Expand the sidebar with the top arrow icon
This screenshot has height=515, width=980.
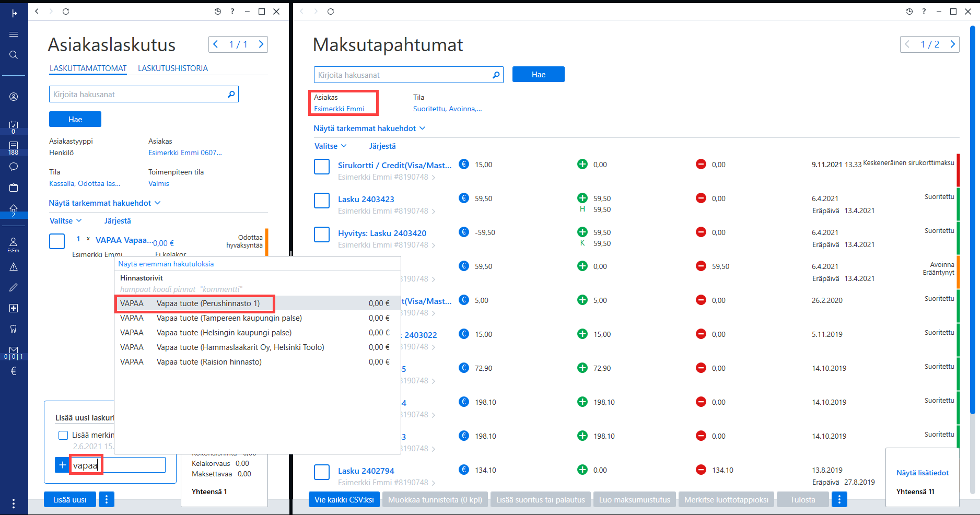14,13
